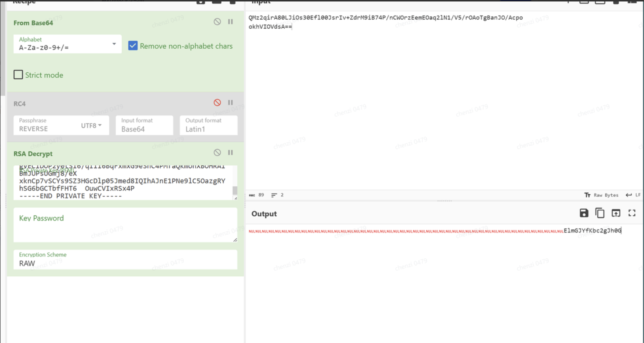Maximise the output pane
644x343 pixels.
pyautogui.click(x=632, y=213)
